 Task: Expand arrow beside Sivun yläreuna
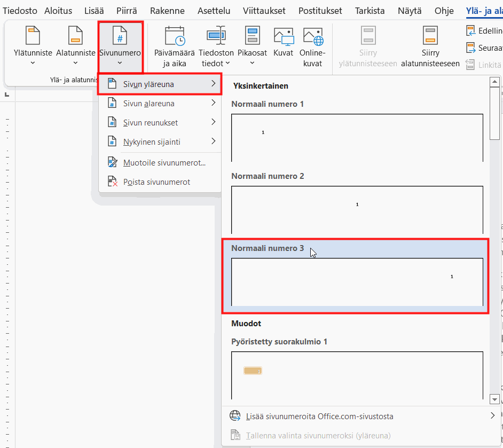coord(214,84)
